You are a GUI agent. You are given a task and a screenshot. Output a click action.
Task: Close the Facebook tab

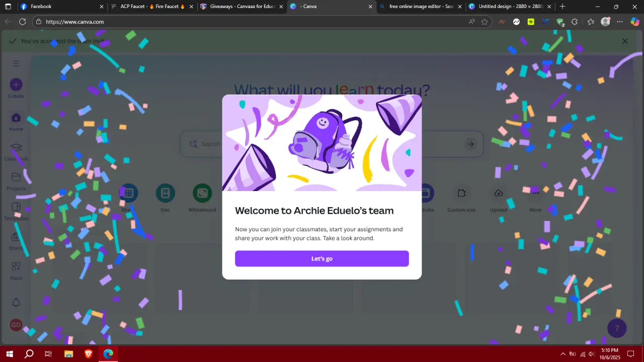pyautogui.click(x=101, y=7)
